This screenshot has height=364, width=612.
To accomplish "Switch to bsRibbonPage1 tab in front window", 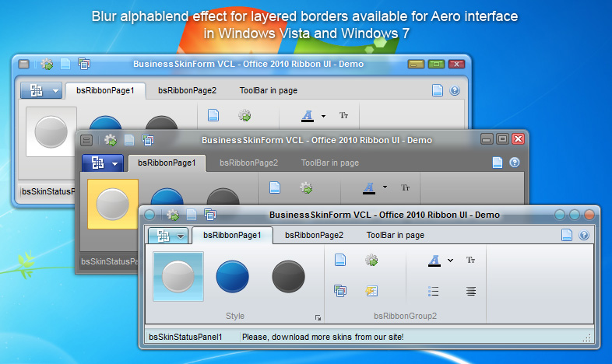I will point(232,235).
